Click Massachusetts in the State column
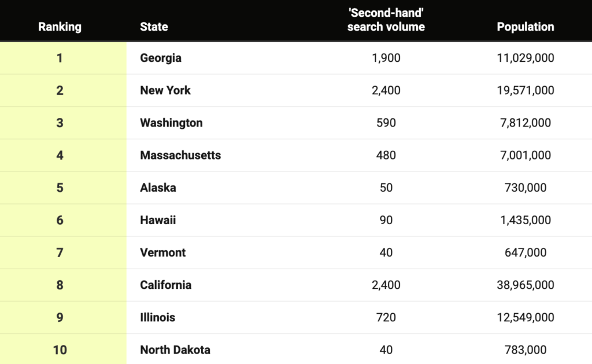The height and width of the screenshot is (364, 592). click(x=180, y=155)
